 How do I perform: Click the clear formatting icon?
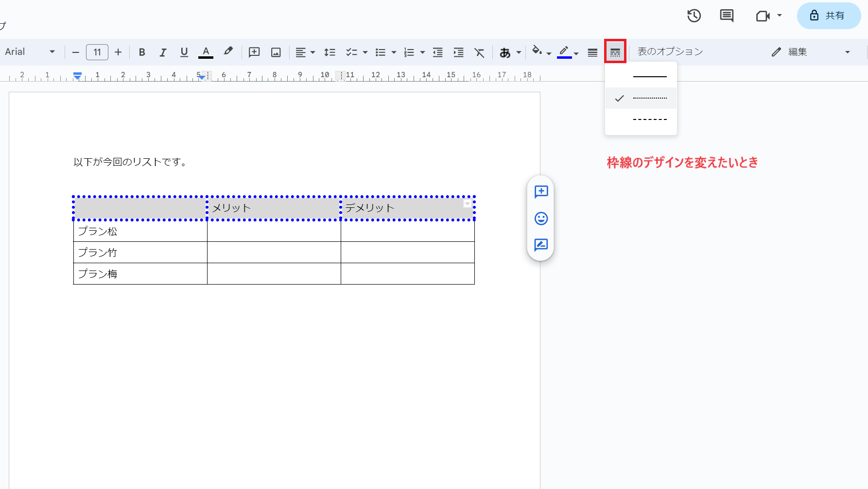[x=479, y=52]
